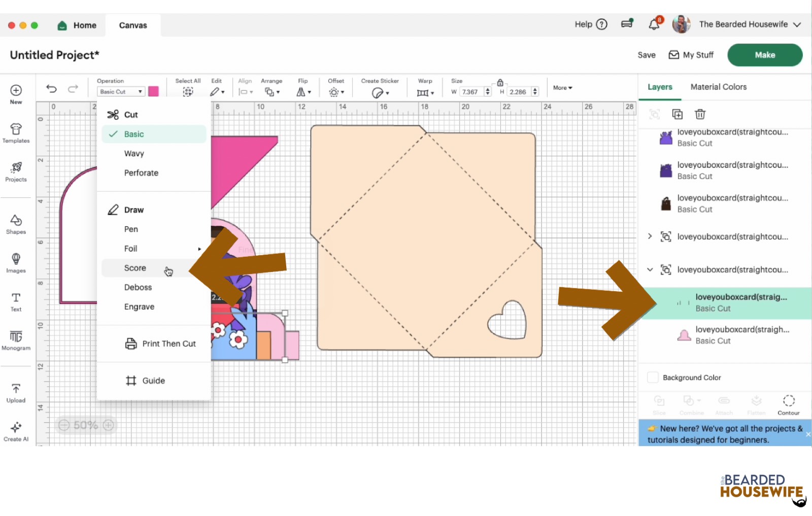Click the Upload icon in sidebar
Image resolution: width=812 pixels, height=516 pixels.
click(16, 393)
